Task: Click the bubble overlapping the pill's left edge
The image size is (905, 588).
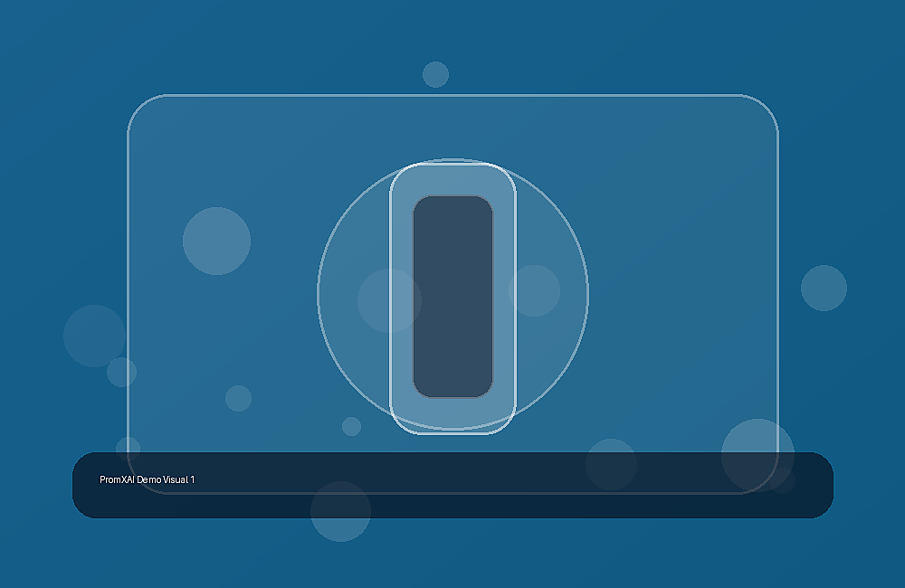Action: (389, 300)
